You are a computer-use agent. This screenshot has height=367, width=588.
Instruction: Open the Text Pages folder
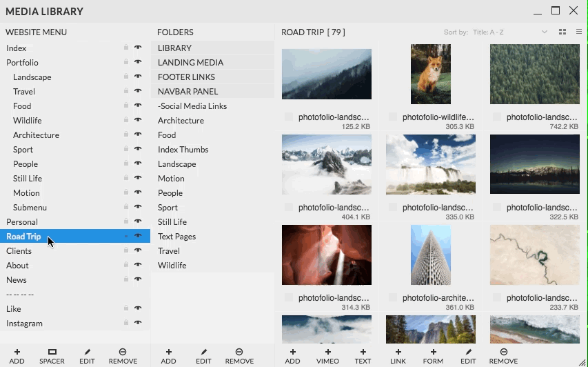(x=177, y=237)
